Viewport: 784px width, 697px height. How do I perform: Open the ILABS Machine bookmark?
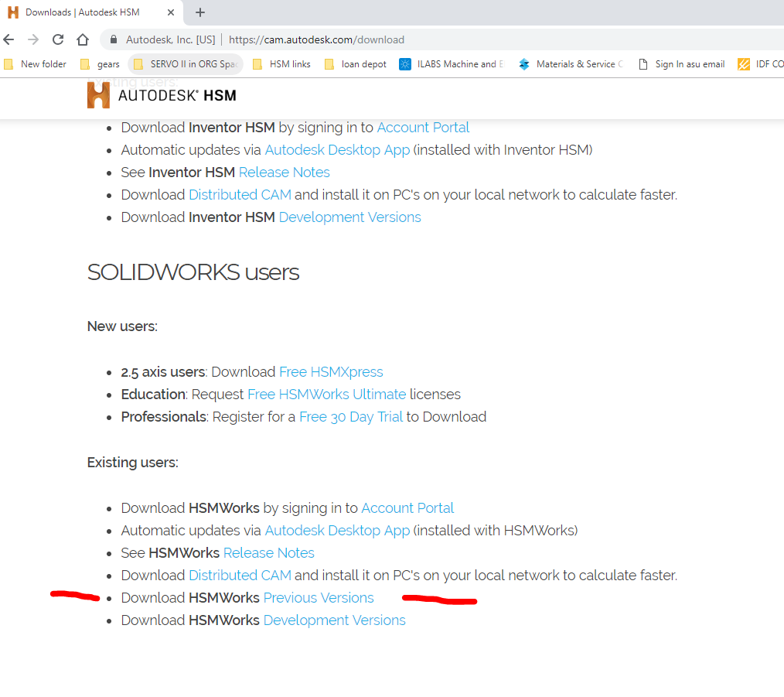point(452,64)
